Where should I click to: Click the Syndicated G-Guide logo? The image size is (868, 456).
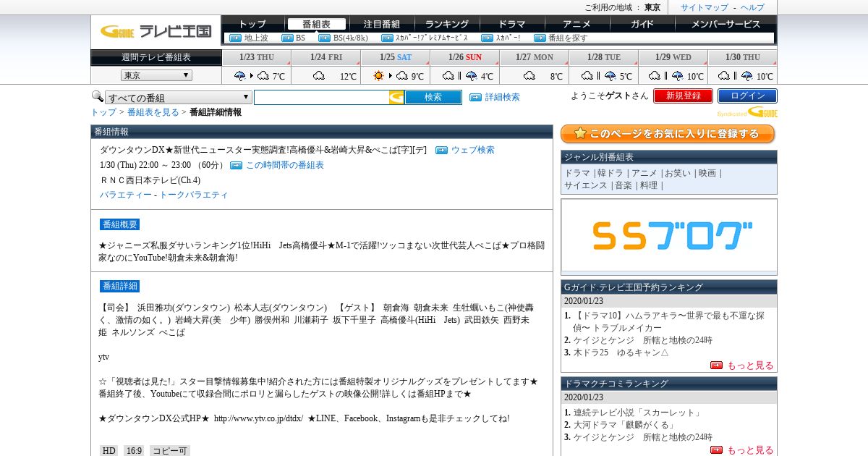pos(747,112)
